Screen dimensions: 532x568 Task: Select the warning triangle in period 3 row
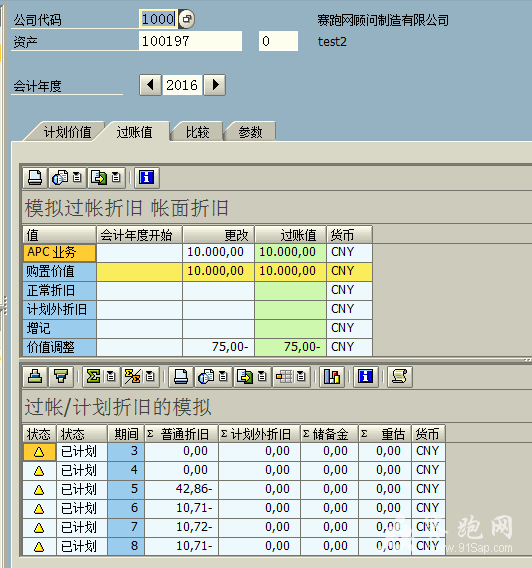tap(39, 452)
